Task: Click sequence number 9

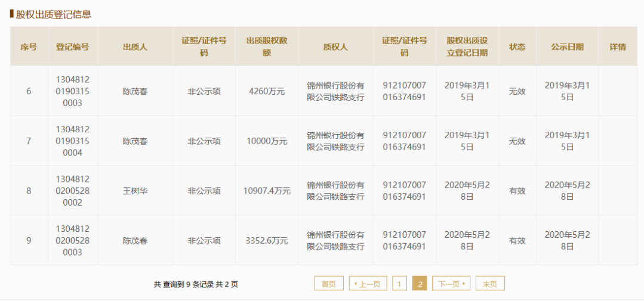Action: 29,241
